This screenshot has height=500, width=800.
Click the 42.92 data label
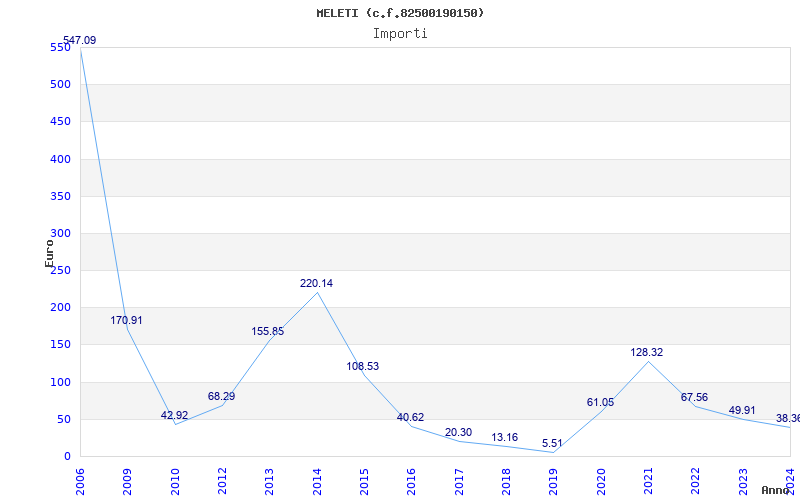tap(174, 415)
